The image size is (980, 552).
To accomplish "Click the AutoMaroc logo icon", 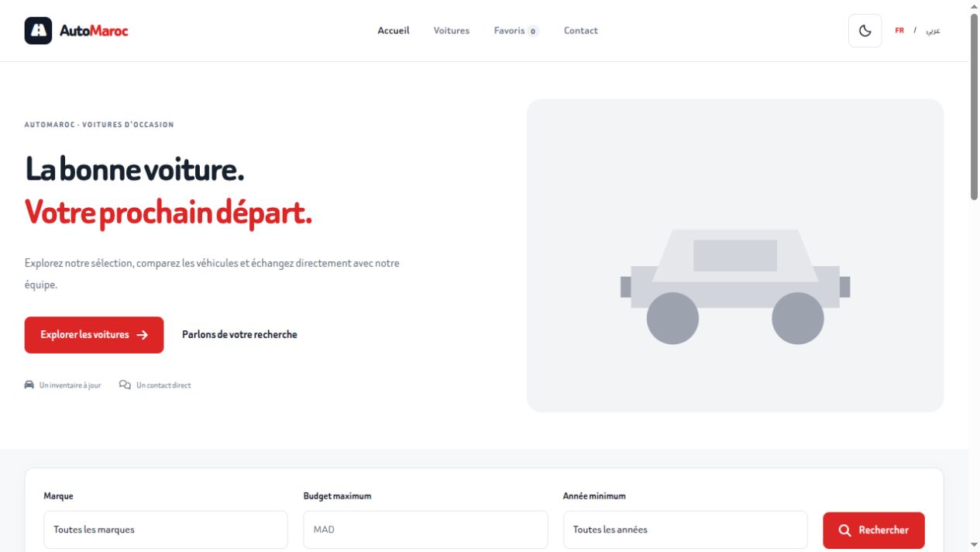I will click(x=38, y=31).
